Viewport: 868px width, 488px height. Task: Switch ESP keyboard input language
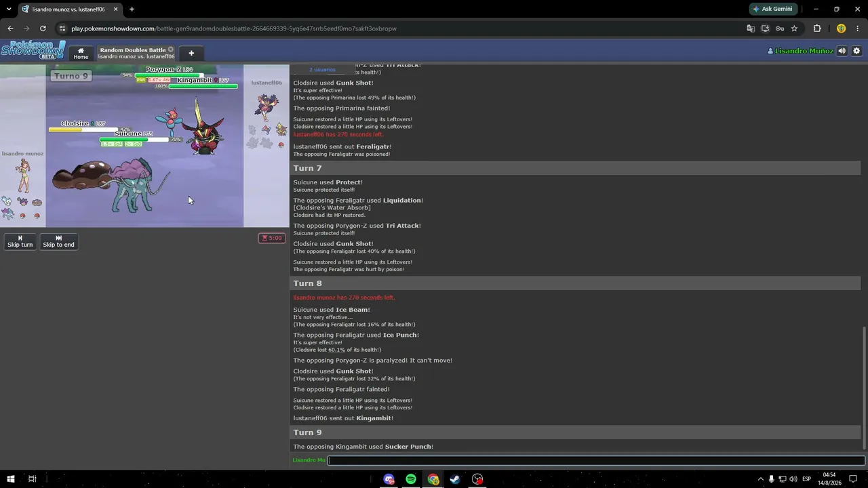[x=807, y=479]
